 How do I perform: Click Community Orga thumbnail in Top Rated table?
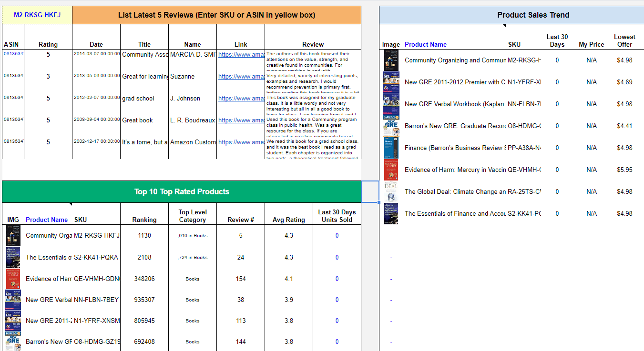click(x=13, y=236)
